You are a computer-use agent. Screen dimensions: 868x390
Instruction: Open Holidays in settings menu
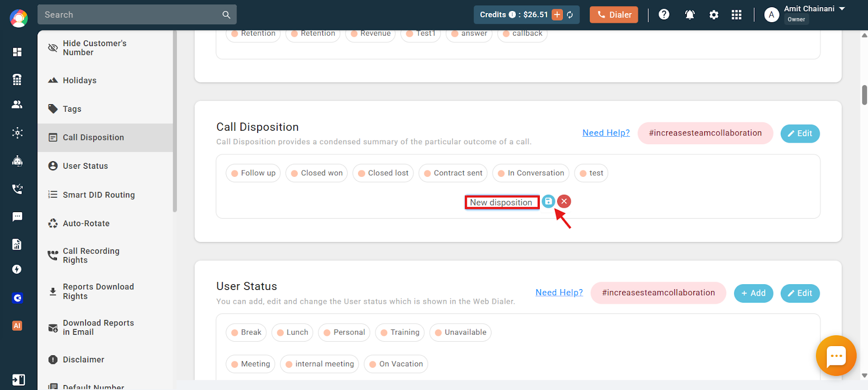pyautogui.click(x=105, y=80)
